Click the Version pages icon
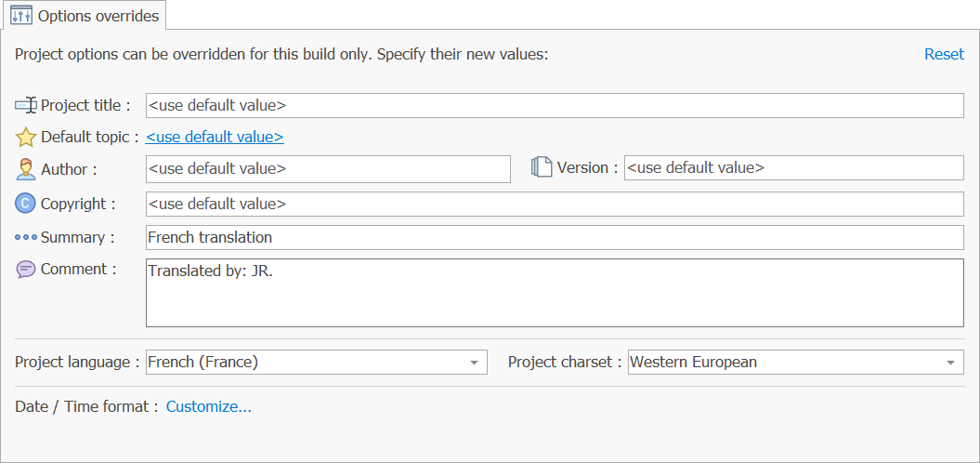The image size is (980, 463). pos(542,167)
